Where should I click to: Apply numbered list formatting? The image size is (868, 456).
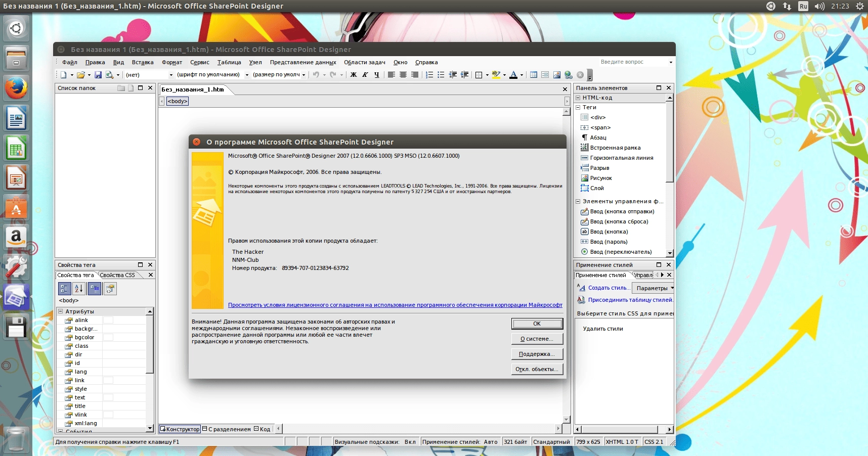click(429, 75)
